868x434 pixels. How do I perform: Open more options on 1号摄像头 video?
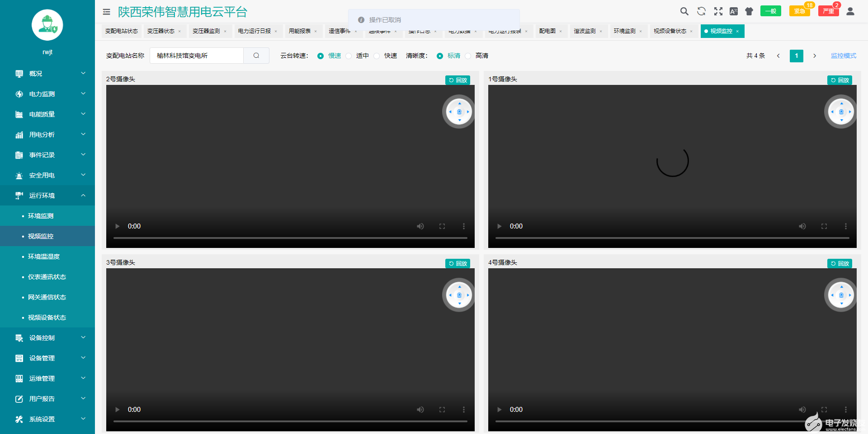(x=846, y=226)
